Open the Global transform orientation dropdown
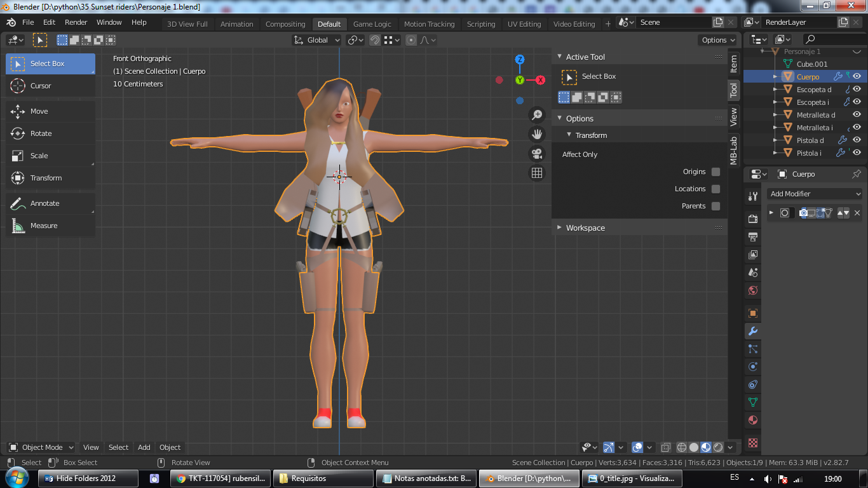The width and height of the screenshot is (868, 488). (317, 40)
